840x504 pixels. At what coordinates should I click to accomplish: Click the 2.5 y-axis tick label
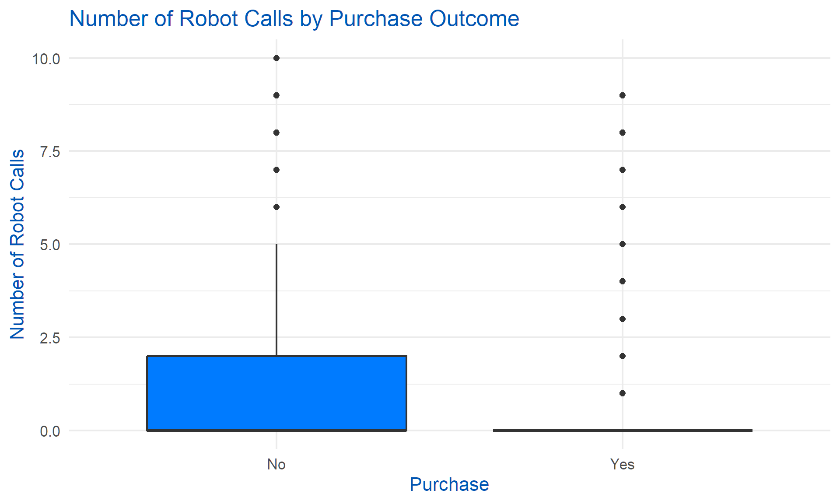click(49, 338)
